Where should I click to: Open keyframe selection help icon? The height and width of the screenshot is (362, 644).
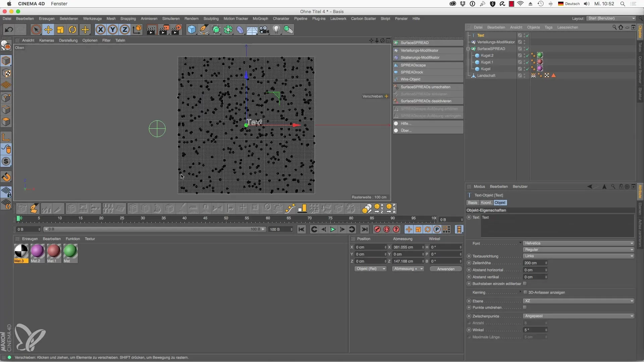pos(396,229)
